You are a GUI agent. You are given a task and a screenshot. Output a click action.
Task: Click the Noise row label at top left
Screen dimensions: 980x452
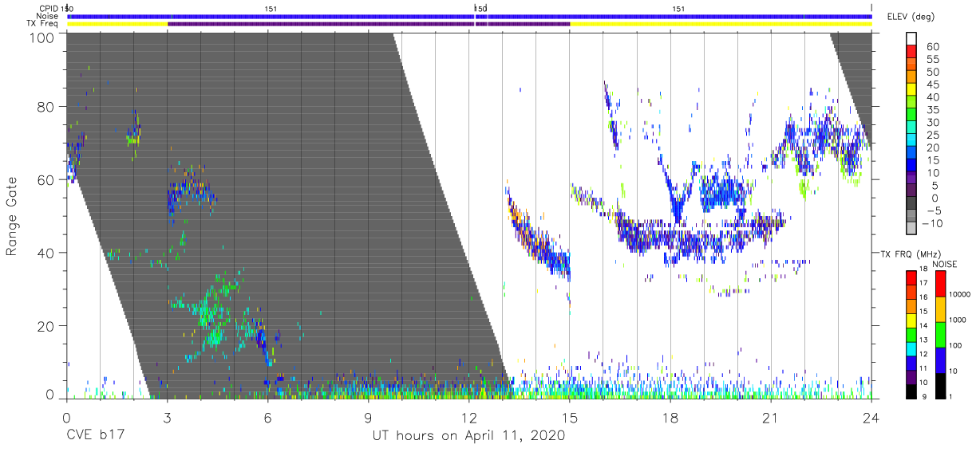coord(47,16)
